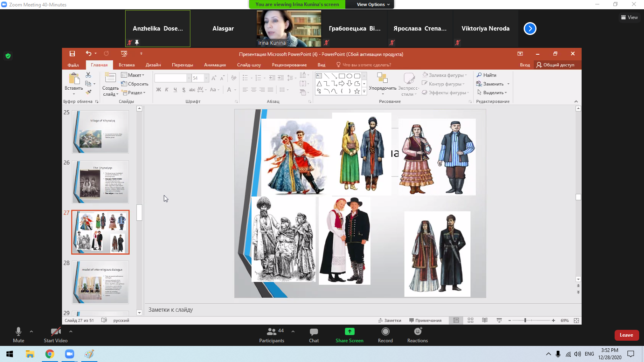Toggle bold Ж formatting button

click(x=159, y=90)
